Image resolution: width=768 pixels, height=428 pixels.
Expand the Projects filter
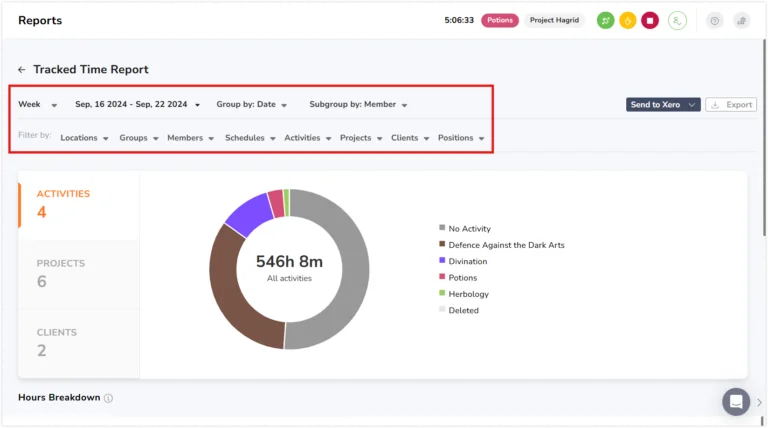[x=361, y=138]
